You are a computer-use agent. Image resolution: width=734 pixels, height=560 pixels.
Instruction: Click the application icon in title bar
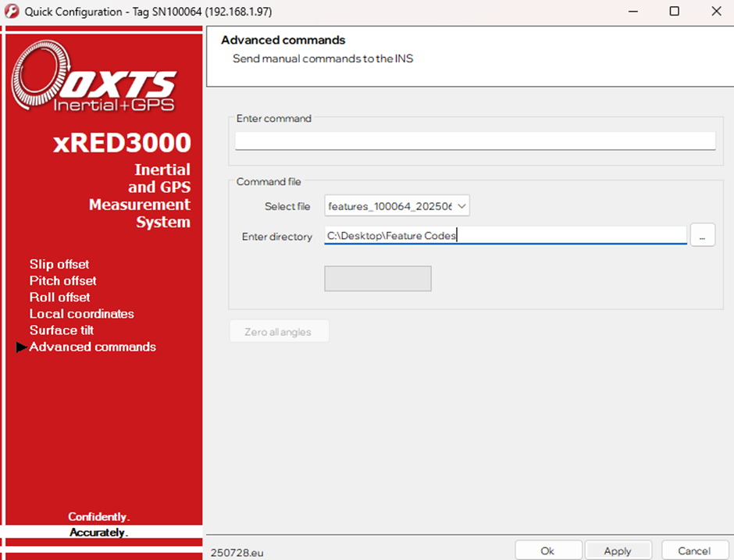(11, 11)
